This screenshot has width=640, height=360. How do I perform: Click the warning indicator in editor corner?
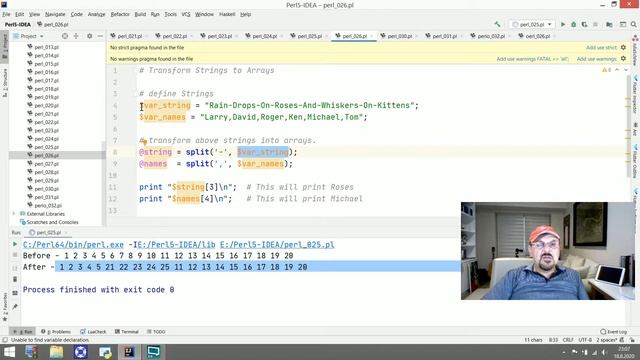[607, 70]
